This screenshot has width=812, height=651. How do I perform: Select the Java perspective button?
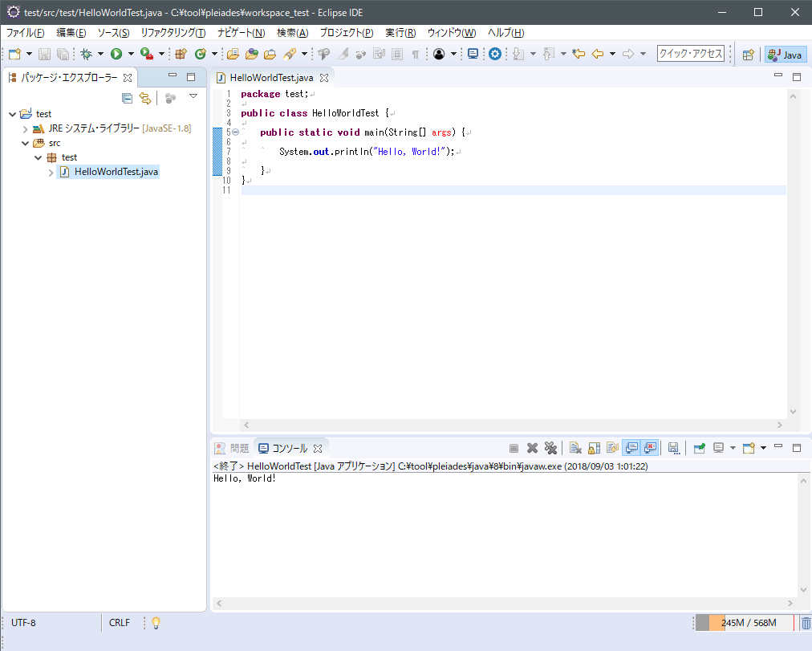pyautogui.click(x=786, y=55)
